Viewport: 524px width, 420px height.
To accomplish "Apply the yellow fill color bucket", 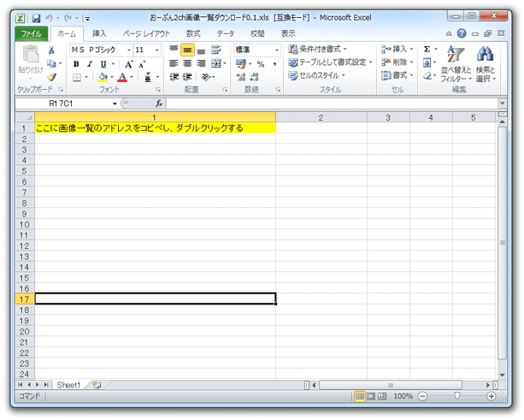I will pyautogui.click(x=103, y=78).
